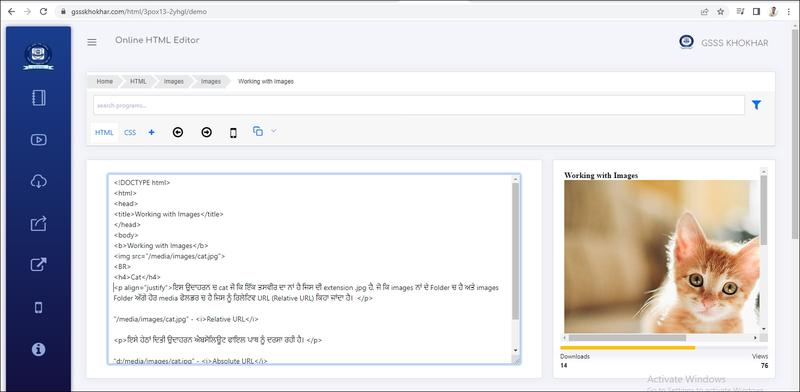Expand the dropdown chevron next to copy icon

pos(273,131)
